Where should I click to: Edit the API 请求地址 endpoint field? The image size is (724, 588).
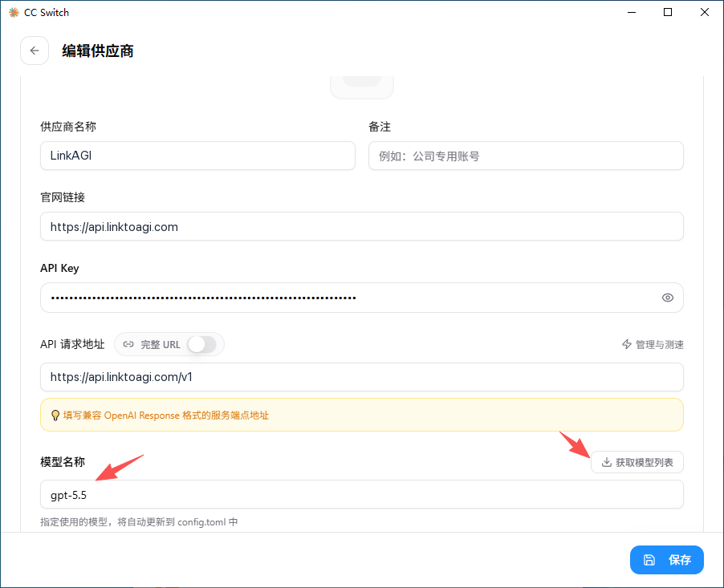[362, 377]
